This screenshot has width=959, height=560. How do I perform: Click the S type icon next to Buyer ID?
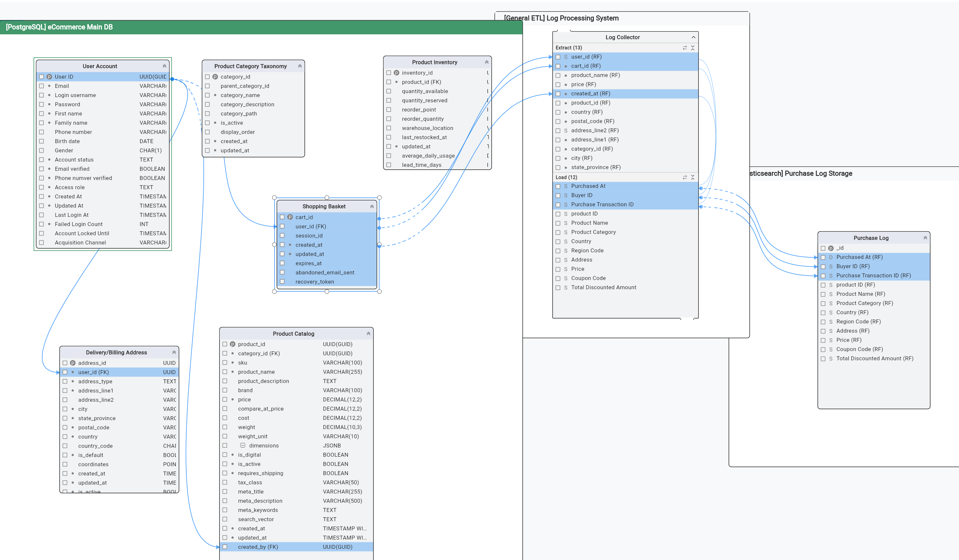coord(565,195)
